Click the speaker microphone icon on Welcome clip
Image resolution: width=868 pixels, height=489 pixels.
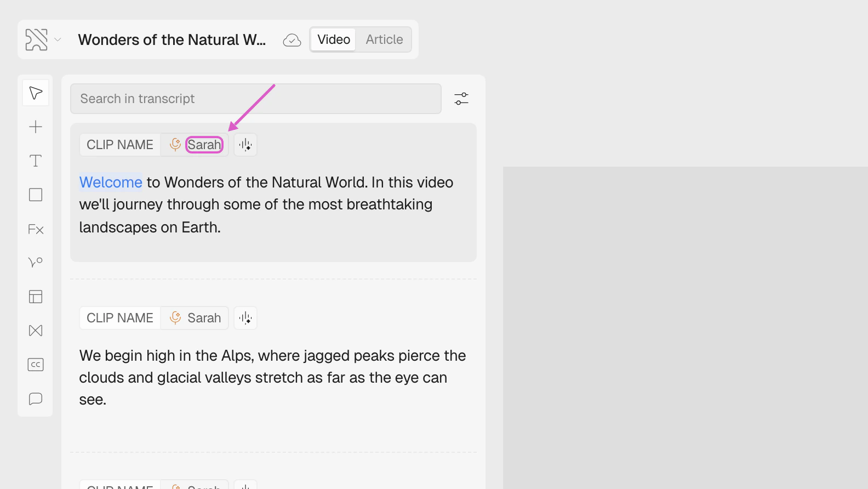click(175, 145)
